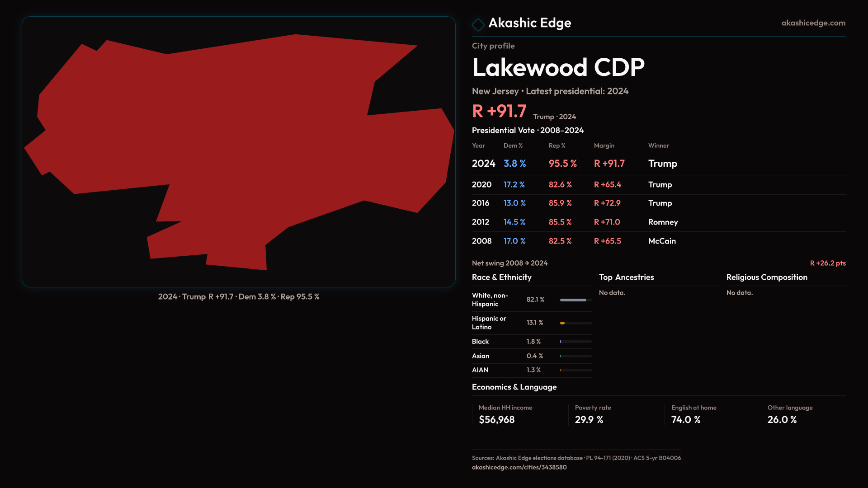Viewport: 868px width, 488px height.
Task: Click the Margin column header
Action: (604, 145)
